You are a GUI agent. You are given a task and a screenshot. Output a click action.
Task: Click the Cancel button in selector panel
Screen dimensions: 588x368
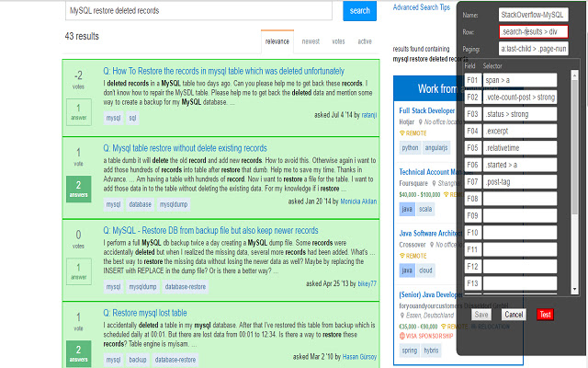514,315
